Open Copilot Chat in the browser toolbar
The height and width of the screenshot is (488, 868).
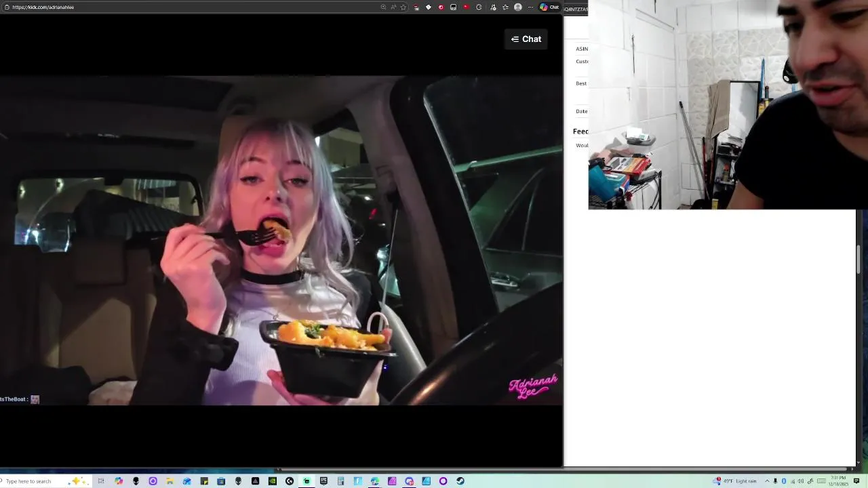tap(549, 7)
